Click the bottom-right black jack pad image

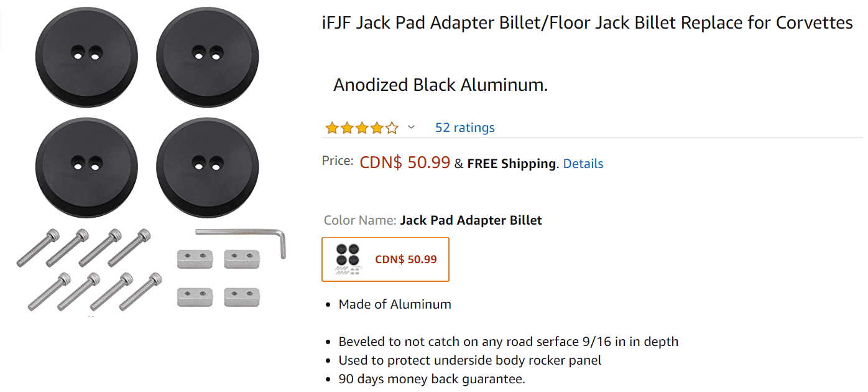[207, 168]
